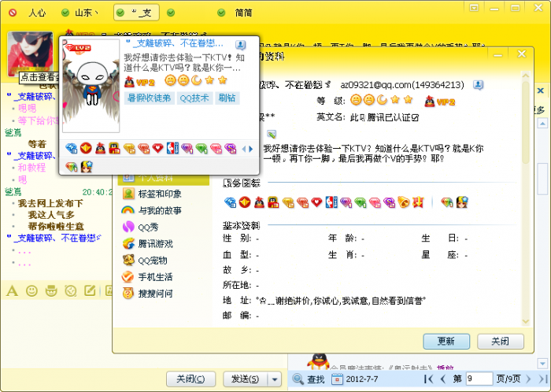The height and width of the screenshot is (392, 551).
Task: Click the red heart icon on hover card
Action: coord(158,149)
